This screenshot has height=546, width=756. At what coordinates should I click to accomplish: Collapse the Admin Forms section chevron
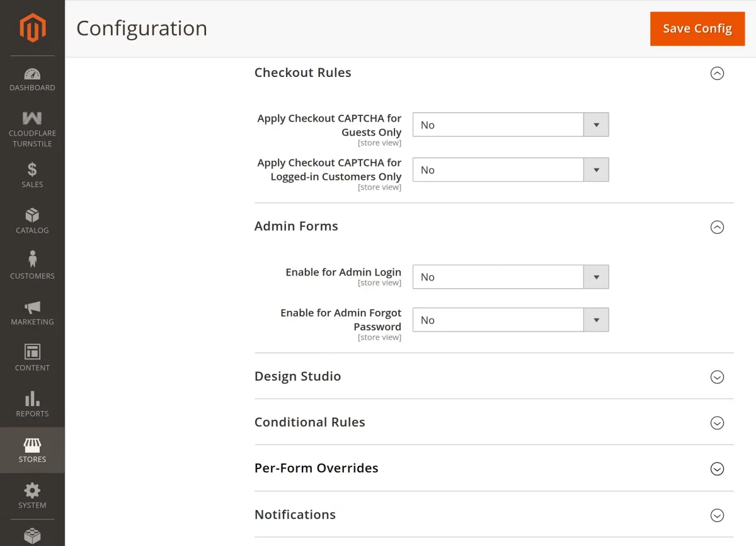(x=717, y=227)
